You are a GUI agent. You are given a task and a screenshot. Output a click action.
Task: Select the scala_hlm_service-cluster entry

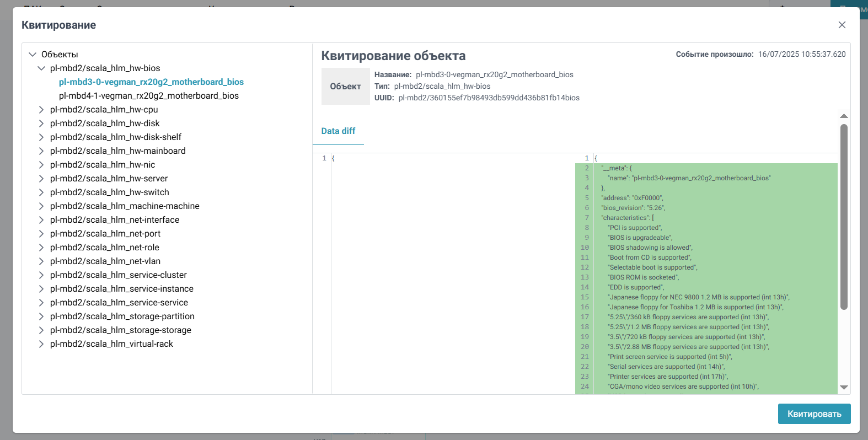tap(119, 275)
